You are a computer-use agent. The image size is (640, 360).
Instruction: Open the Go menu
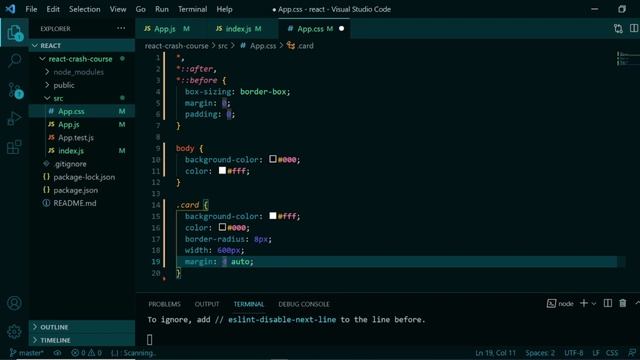(140, 9)
